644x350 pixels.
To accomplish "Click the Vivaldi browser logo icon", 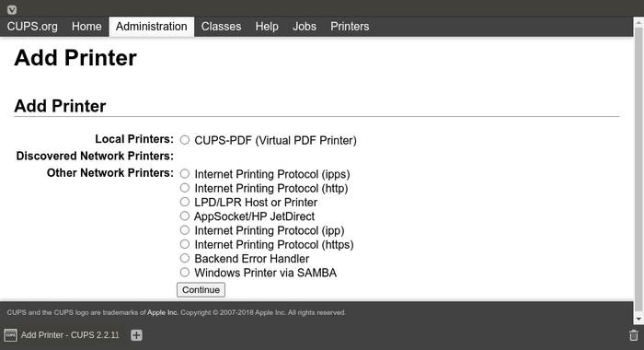I will (12, 9).
